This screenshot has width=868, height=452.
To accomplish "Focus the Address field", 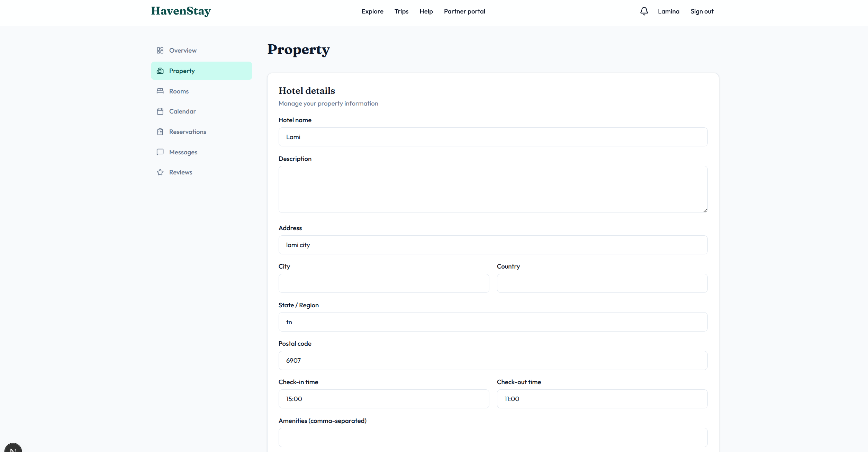I will click(x=493, y=245).
